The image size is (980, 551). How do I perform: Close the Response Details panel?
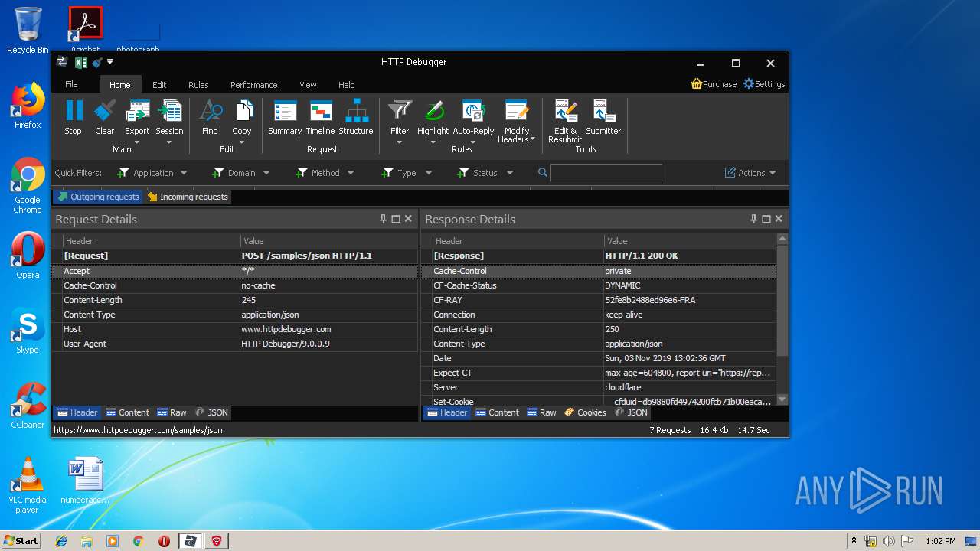779,219
